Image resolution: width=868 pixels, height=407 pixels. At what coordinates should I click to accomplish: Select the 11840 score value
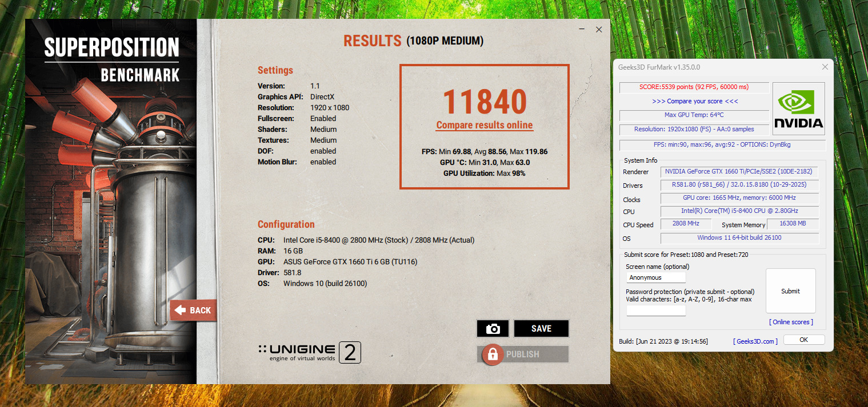[x=485, y=102]
